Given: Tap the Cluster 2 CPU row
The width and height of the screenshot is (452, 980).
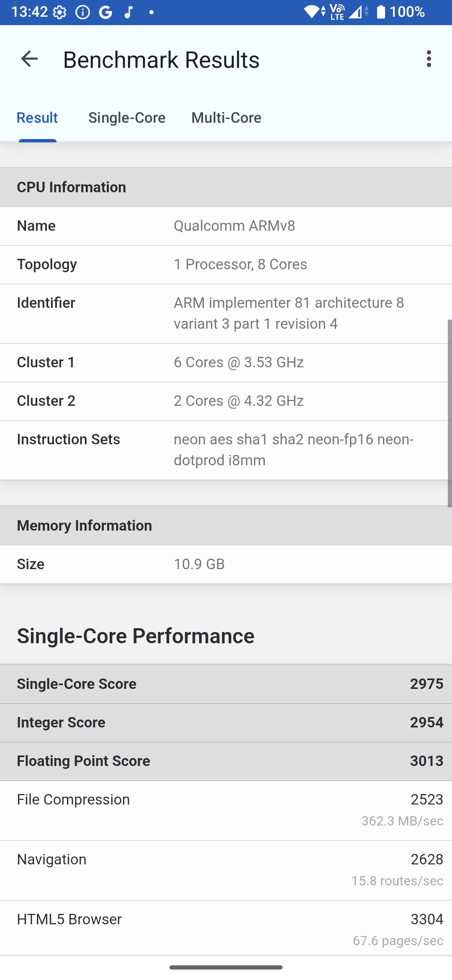Looking at the screenshot, I should tap(226, 401).
